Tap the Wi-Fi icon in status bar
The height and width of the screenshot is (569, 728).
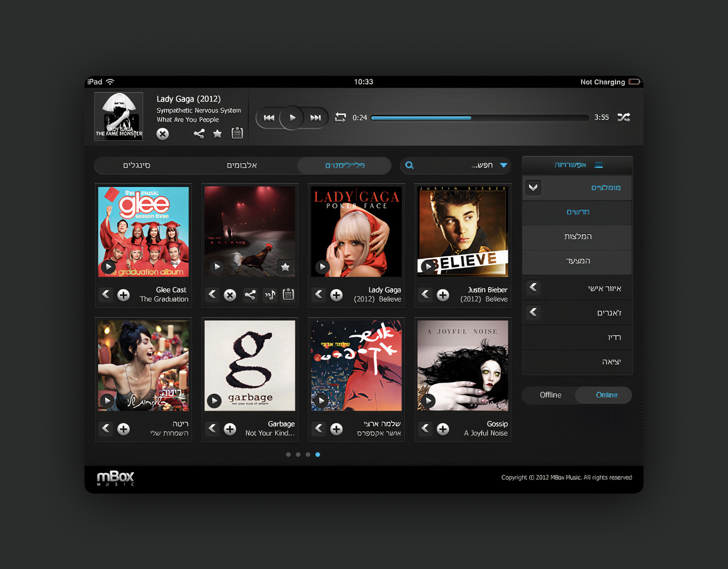point(110,82)
